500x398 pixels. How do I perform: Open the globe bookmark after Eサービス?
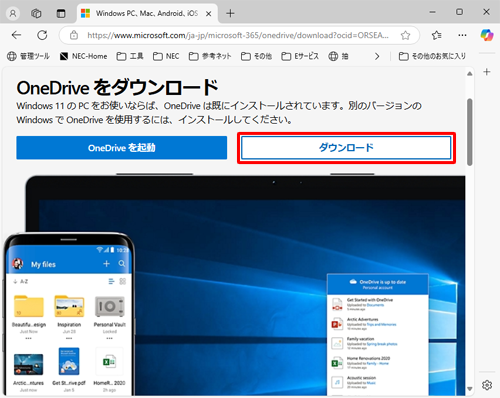click(x=338, y=56)
